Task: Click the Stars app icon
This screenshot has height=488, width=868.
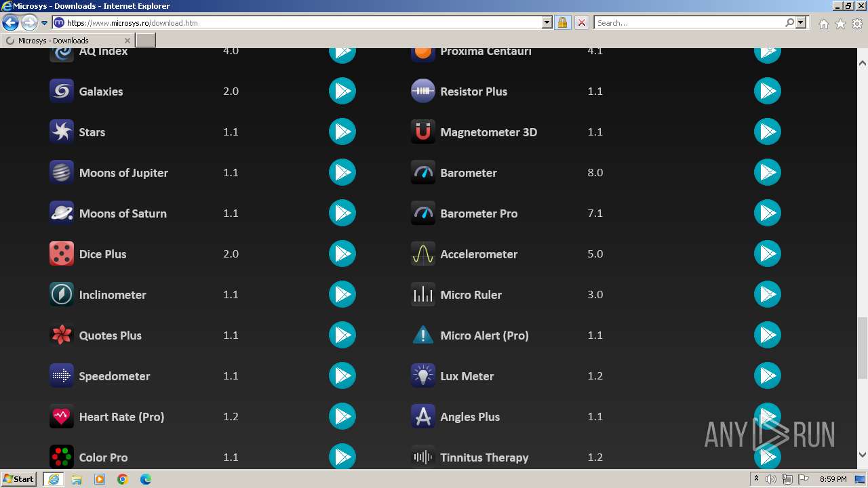Action: [x=62, y=131]
